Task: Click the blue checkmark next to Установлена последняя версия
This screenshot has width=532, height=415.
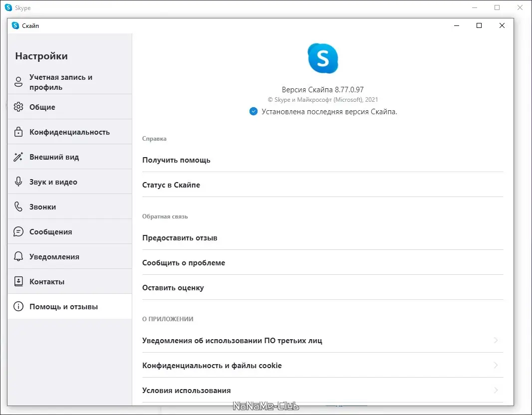Action: point(254,112)
